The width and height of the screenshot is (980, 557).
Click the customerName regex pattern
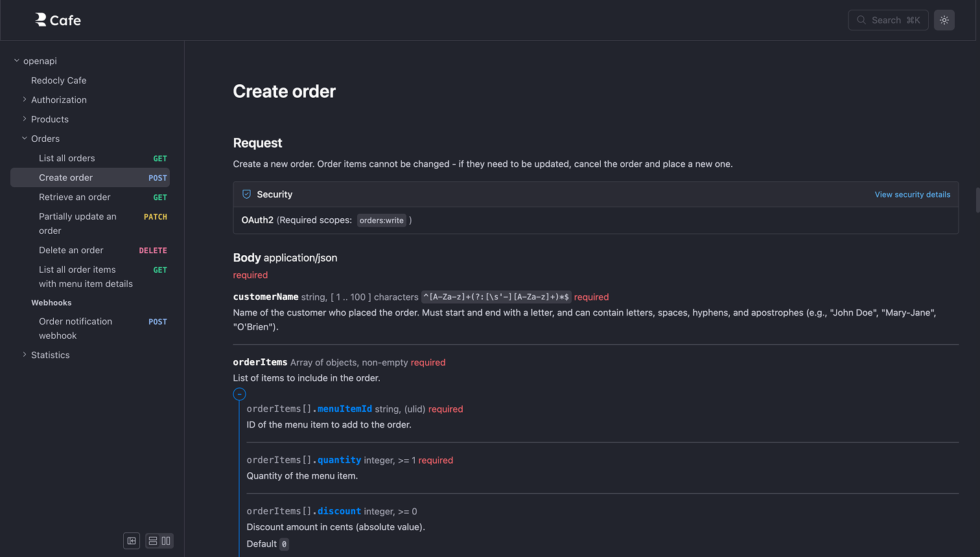(496, 297)
